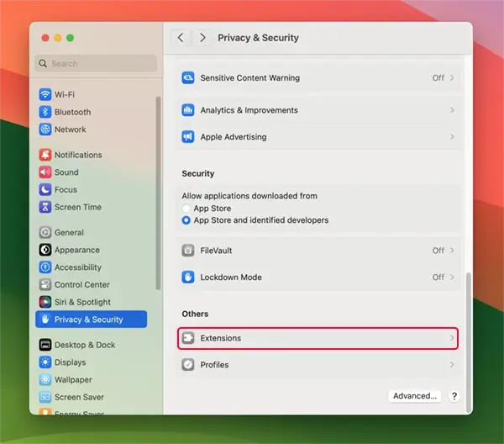Click the Wallpaper icon in sidebar
Screen dimensions: 504x444
point(45,379)
